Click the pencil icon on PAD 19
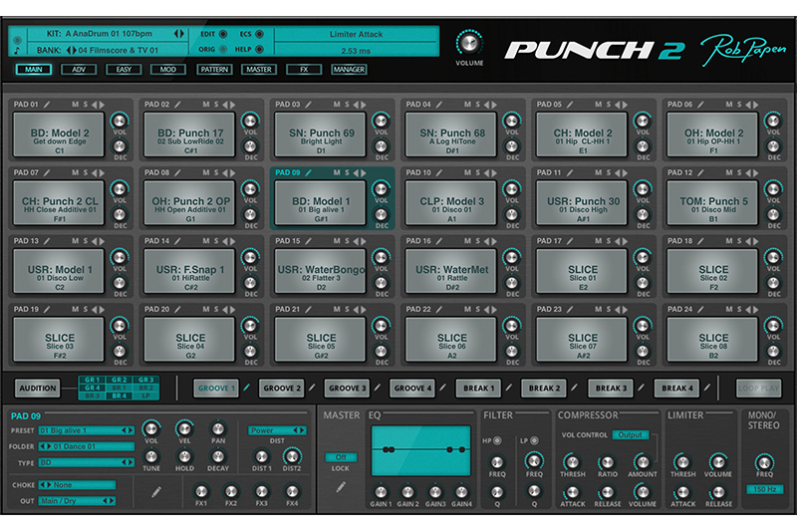797x532 pixels. (47, 310)
